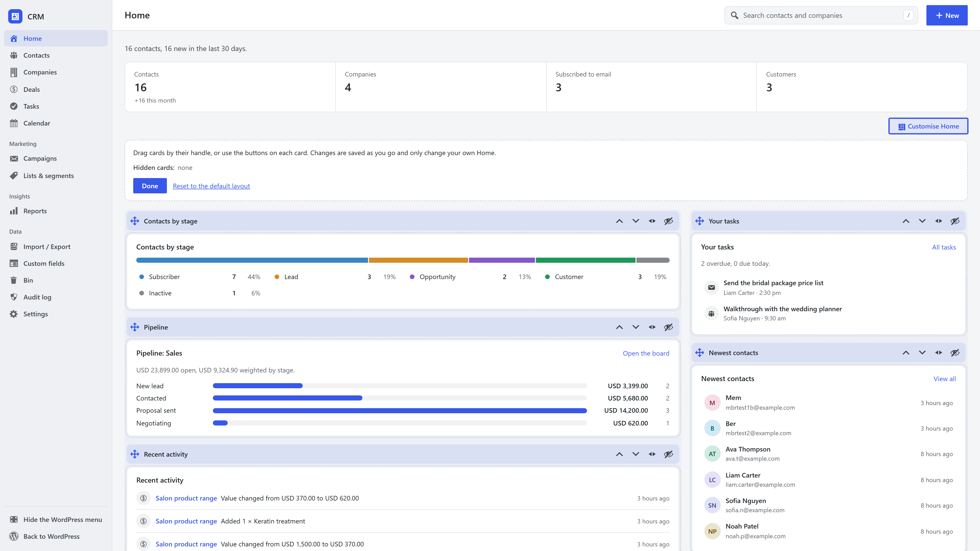Screen dimensions: 980x551
Task: Go to Deals in the sidebar
Action: click(56, 89)
